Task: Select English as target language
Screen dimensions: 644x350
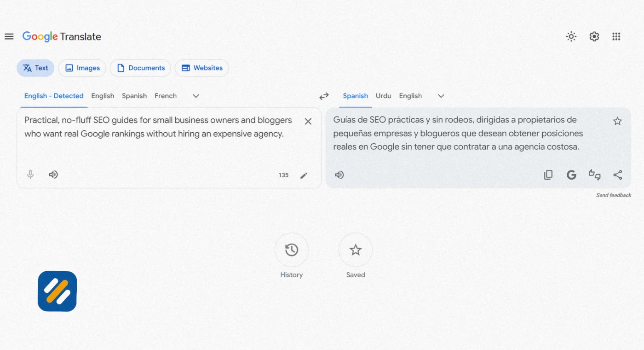Action: [x=410, y=96]
